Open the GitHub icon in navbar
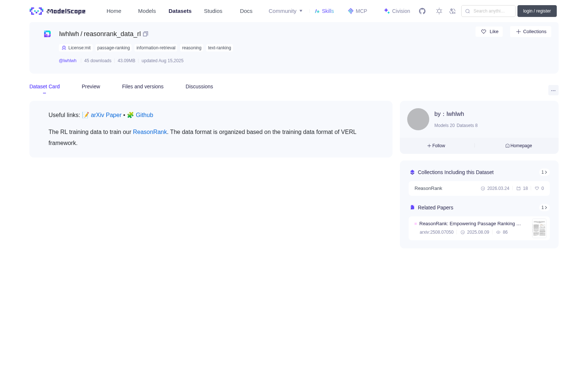 click(422, 11)
